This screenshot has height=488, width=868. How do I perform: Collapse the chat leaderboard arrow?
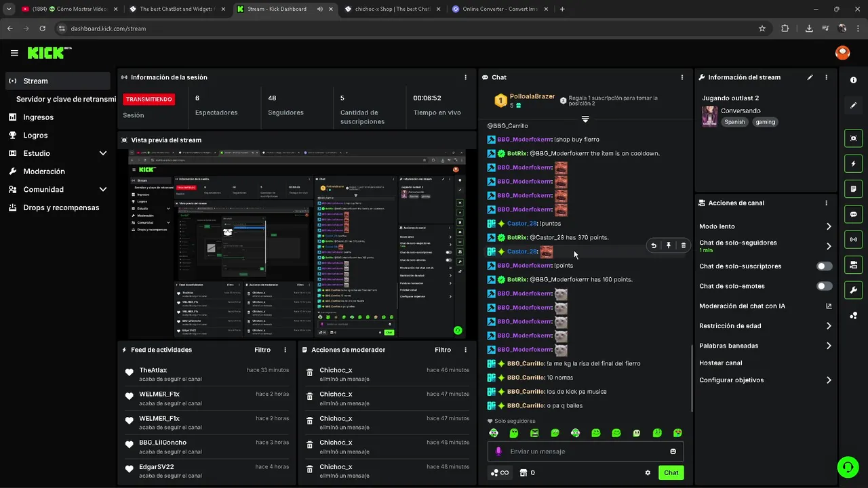pos(585,119)
